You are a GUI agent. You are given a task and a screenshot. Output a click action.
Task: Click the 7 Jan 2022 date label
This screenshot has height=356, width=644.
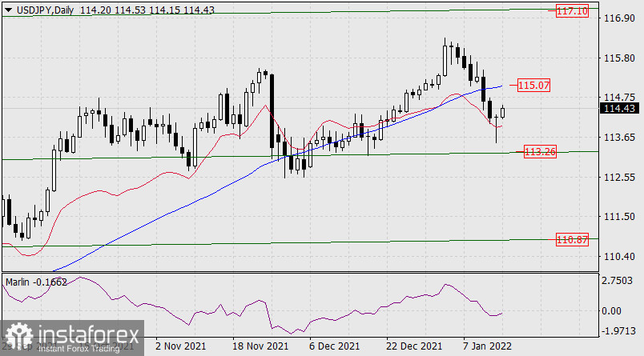coord(487,346)
